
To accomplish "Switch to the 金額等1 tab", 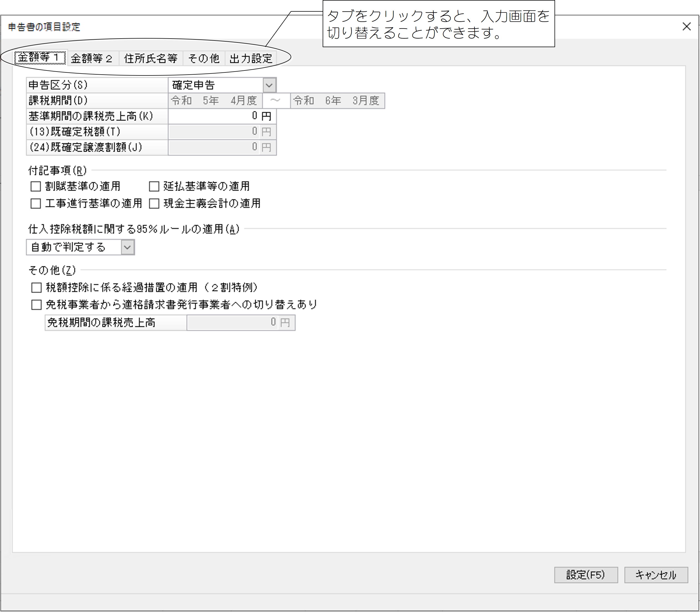I will 40,58.
